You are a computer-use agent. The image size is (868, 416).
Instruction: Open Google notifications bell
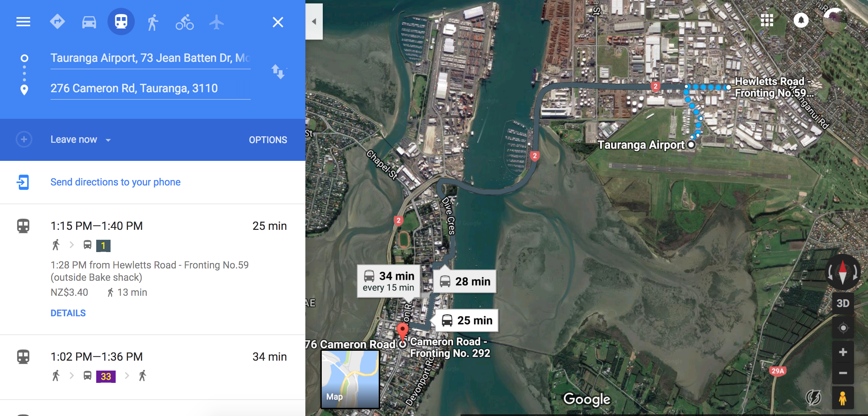tap(801, 20)
